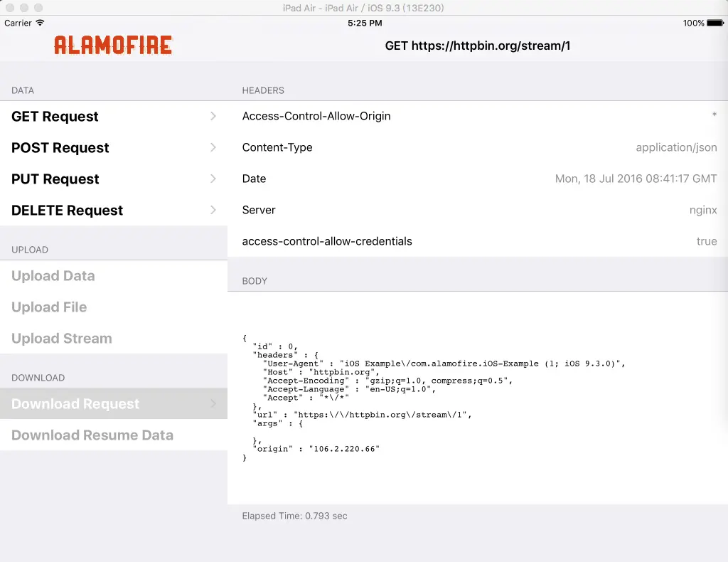
Task: Click the 5:25 PM clock
Action: pyautogui.click(x=365, y=23)
